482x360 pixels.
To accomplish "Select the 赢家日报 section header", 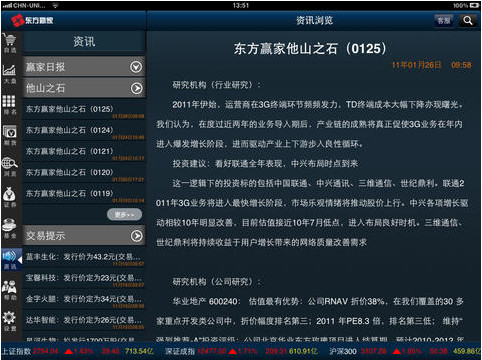I will pyautogui.click(x=84, y=67).
